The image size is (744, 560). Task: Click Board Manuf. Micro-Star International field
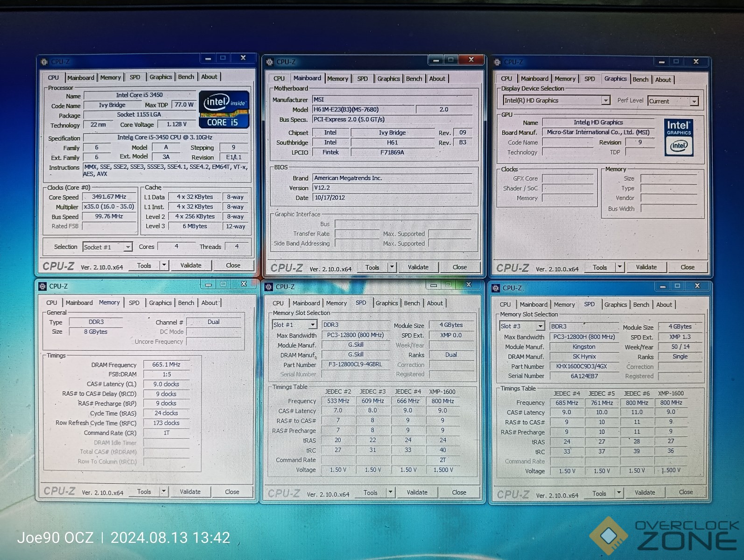click(x=598, y=132)
